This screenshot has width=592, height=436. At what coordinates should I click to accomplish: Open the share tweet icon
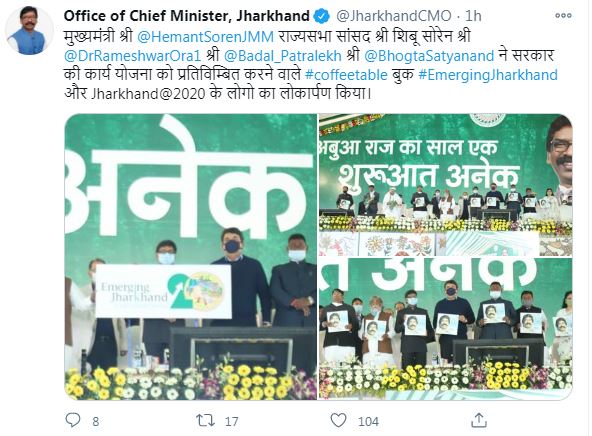tap(479, 420)
